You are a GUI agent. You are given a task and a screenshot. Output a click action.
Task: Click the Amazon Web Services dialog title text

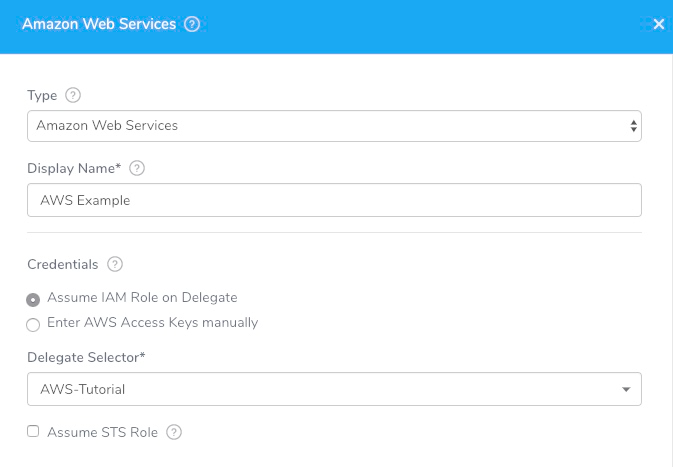pos(99,24)
